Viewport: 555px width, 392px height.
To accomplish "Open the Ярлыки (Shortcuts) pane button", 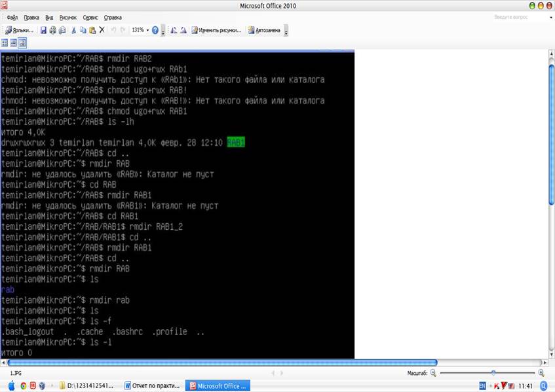I will [x=19, y=30].
